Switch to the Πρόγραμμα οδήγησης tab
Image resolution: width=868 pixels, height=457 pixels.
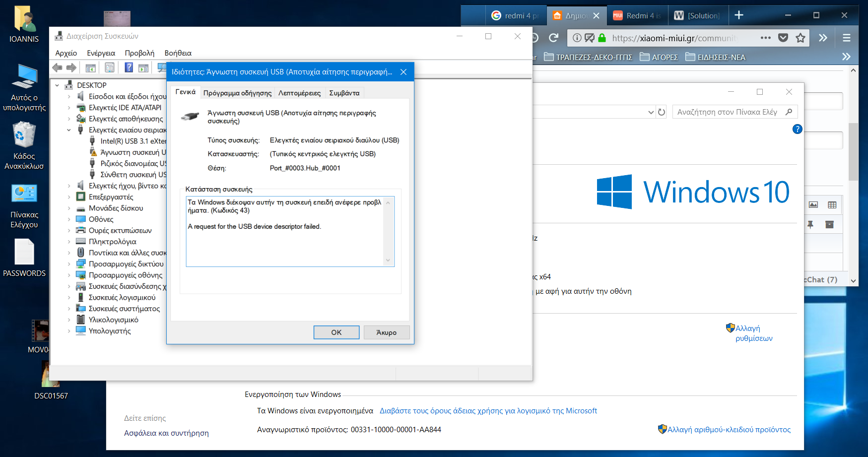(237, 93)
